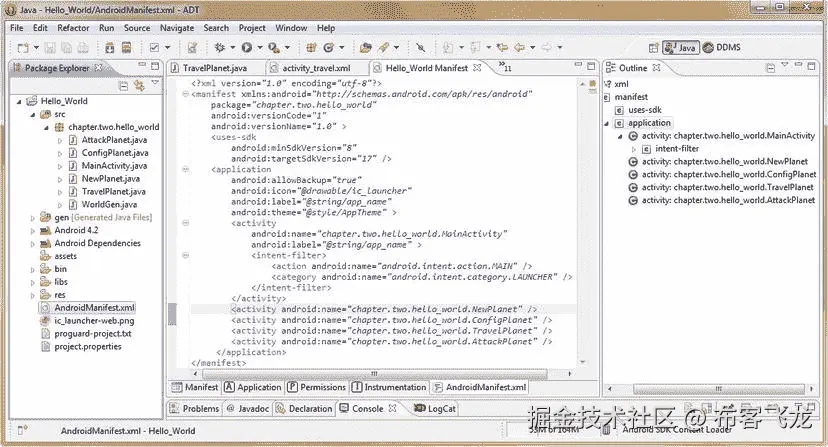This screenshot has width=828, height=447.
Task: Expand the intent-filter node in Outline
Action: click(634, 150)
